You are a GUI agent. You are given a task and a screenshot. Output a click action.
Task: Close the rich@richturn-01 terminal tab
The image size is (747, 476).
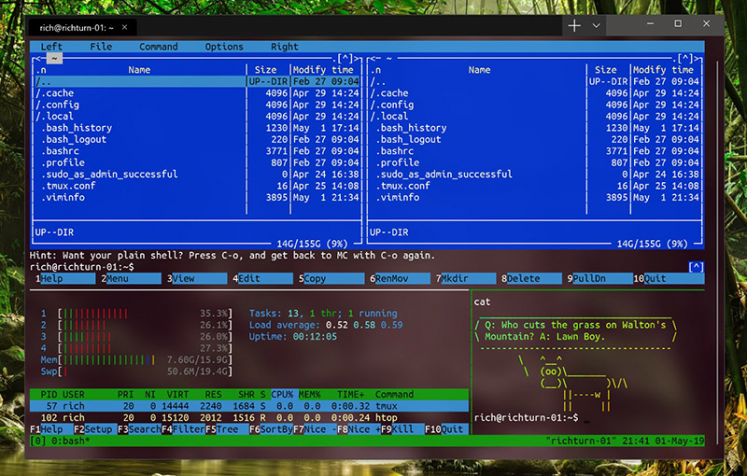(124, 27)
